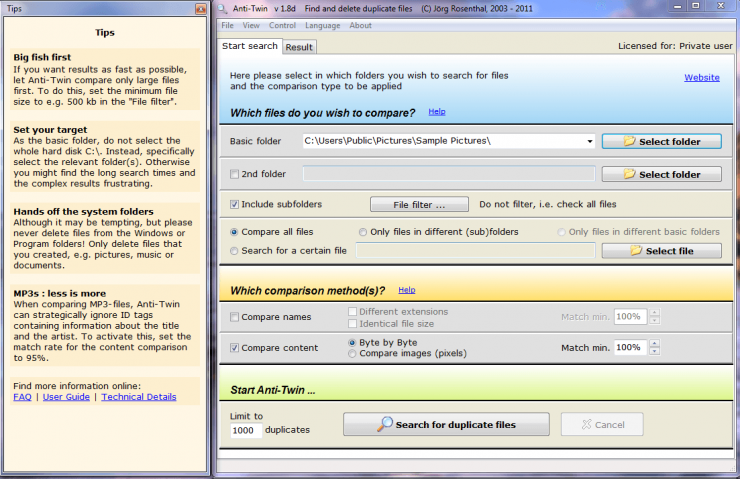The width and height of the screenshot is (740, 479).
Task: Decrease Compare content Match min. percentage
Action: click(x=655, y=351)
